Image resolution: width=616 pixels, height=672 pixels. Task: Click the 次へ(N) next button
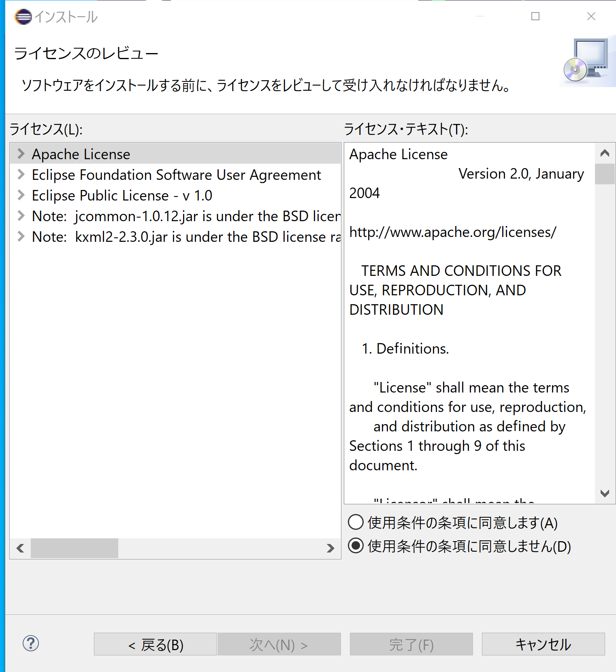(279, 644)
